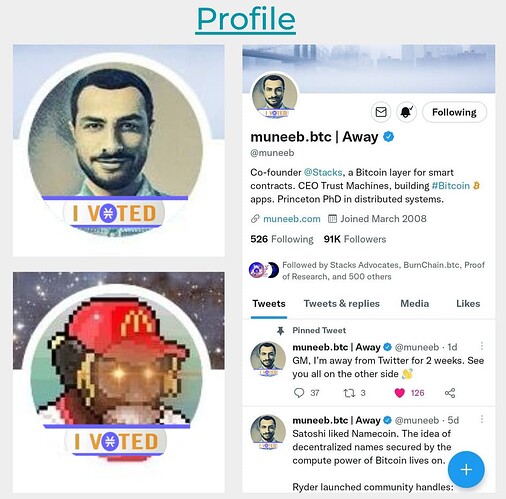506x499 pixels.
Task: Open the muneeb.com website link
Action: [292, 219]
